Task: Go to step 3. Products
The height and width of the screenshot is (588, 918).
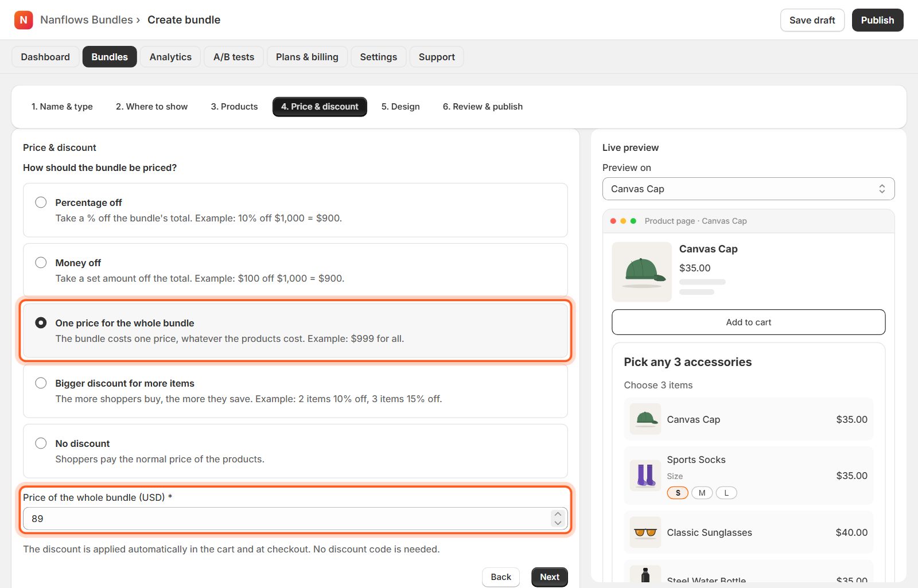Action: pos(234,107)
